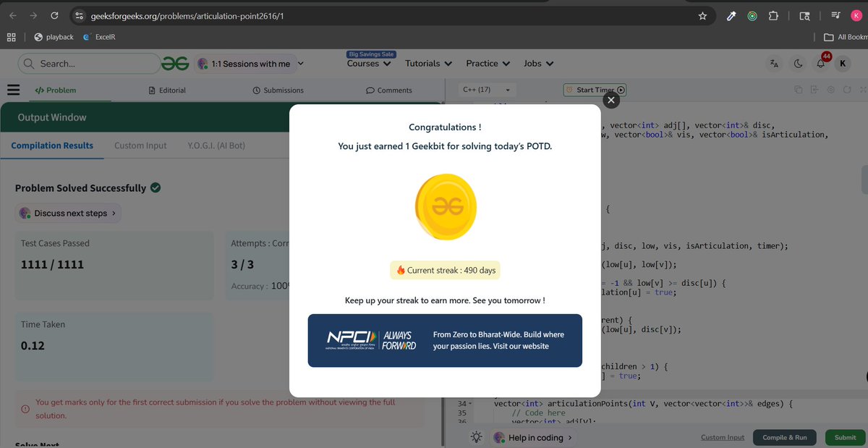Click the Geekbit gold coin image
This screenshot has width=868, height=448.
[x=446, y=208]
